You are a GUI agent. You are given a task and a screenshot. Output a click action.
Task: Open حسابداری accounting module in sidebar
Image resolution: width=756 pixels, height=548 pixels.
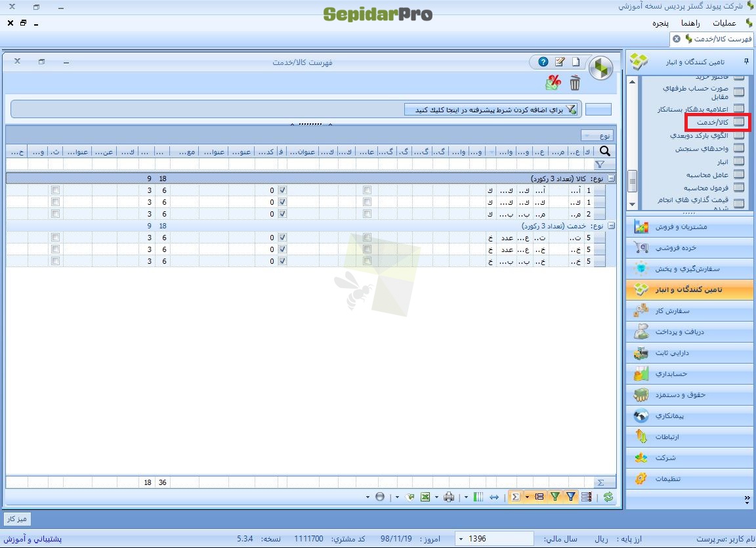(x=690, y=373)
